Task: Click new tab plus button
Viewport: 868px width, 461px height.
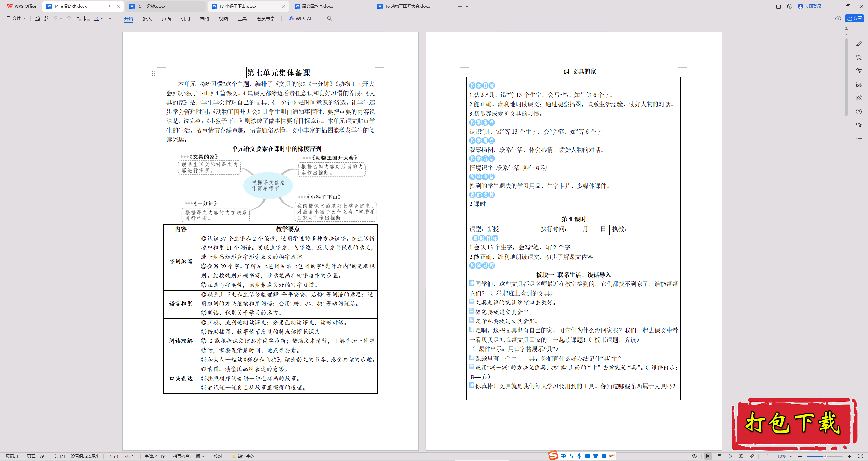Action: pyautogui.click(x=460, y=6)
